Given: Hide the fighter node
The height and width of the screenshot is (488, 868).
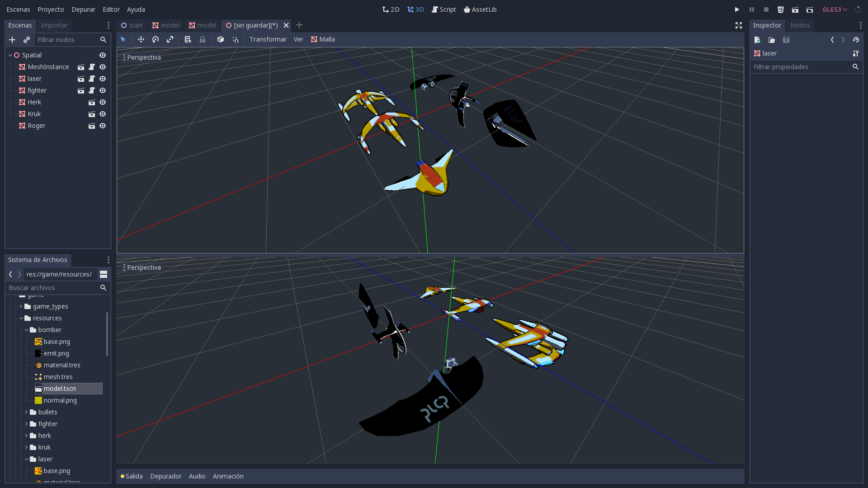Looking at the screenshot, I should 103,90.
